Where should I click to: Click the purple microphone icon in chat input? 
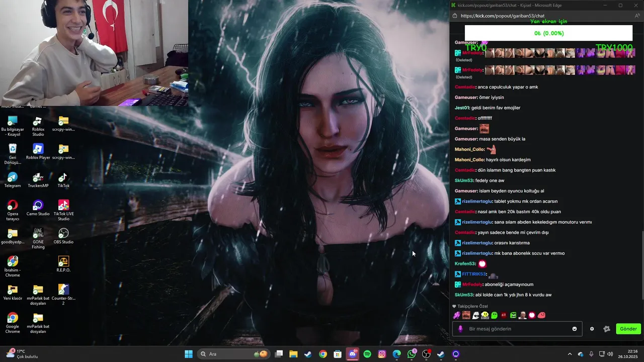[x=460, y=329]
